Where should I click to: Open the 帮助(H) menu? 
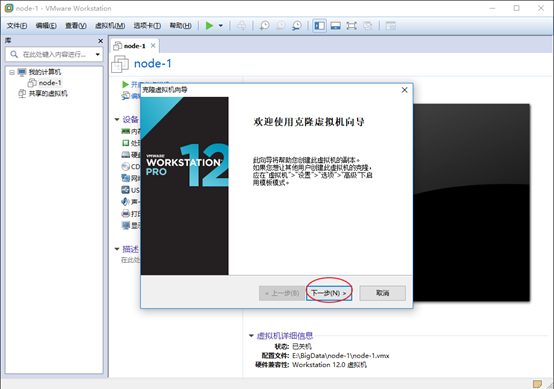point(180,25)
